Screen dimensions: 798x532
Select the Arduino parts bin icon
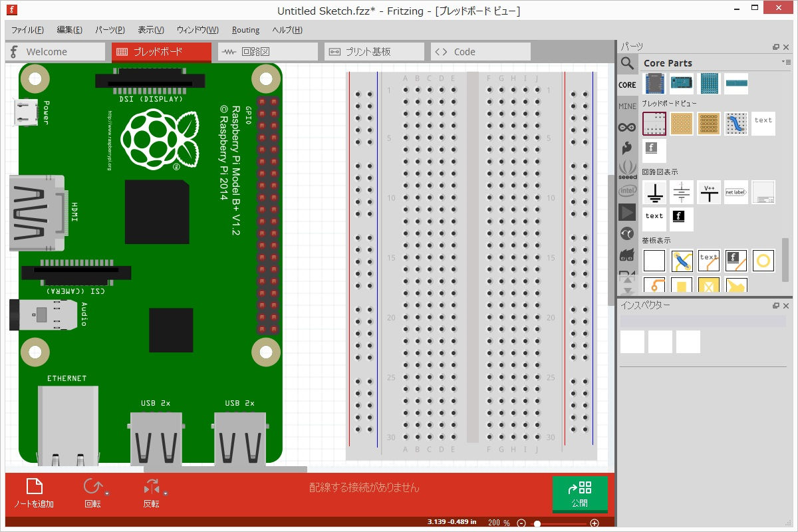point(627,127)
